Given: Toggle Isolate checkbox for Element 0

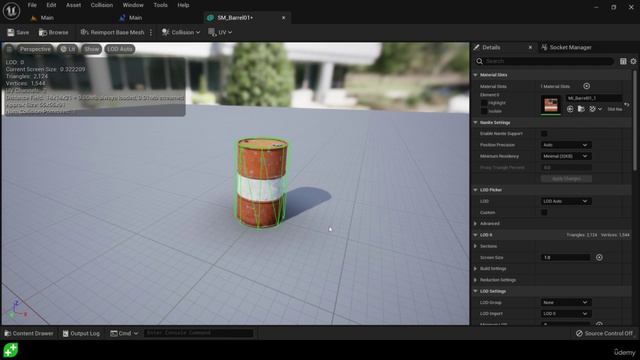Looking at the screenshot, I should pyautogui.click(x=484, y=111).
